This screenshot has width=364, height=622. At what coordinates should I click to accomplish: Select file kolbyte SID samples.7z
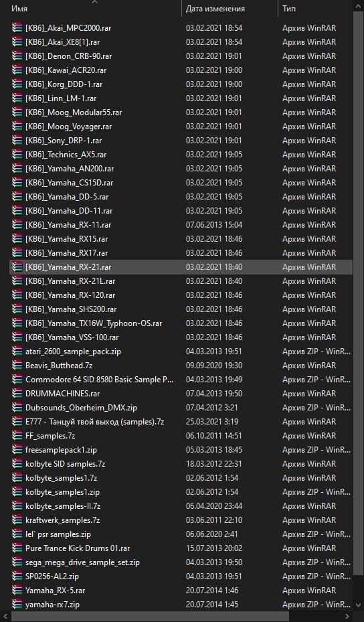[x=65, y=464]
